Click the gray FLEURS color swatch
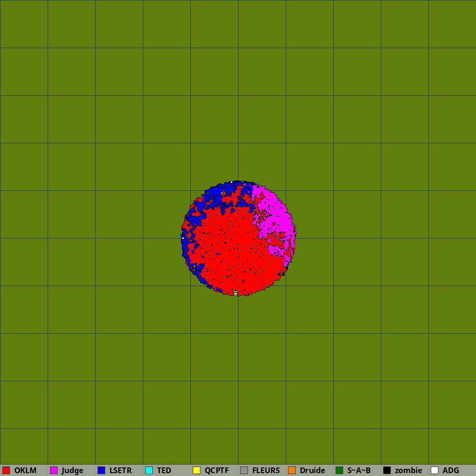This screenshot has height=476, width=476. pos(244,470)
